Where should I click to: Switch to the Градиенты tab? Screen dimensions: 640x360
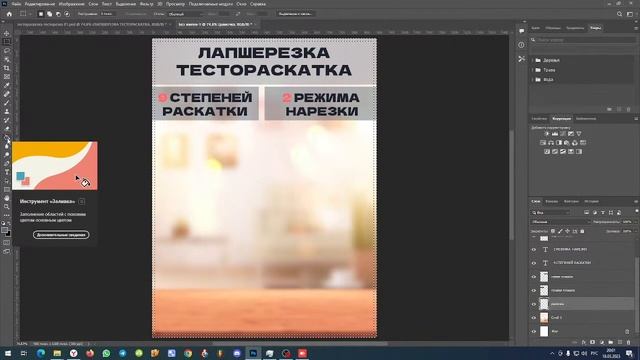pyautogui.click(x=575, y=28)
